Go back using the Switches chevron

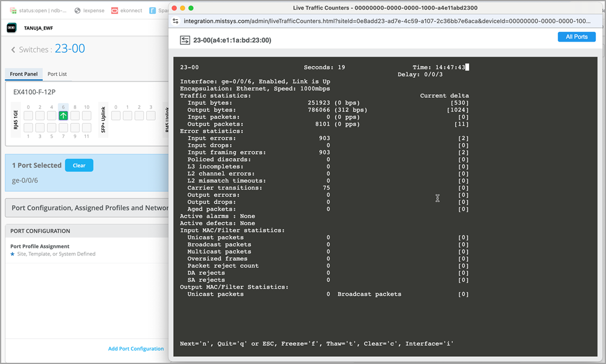click(13, 49)
